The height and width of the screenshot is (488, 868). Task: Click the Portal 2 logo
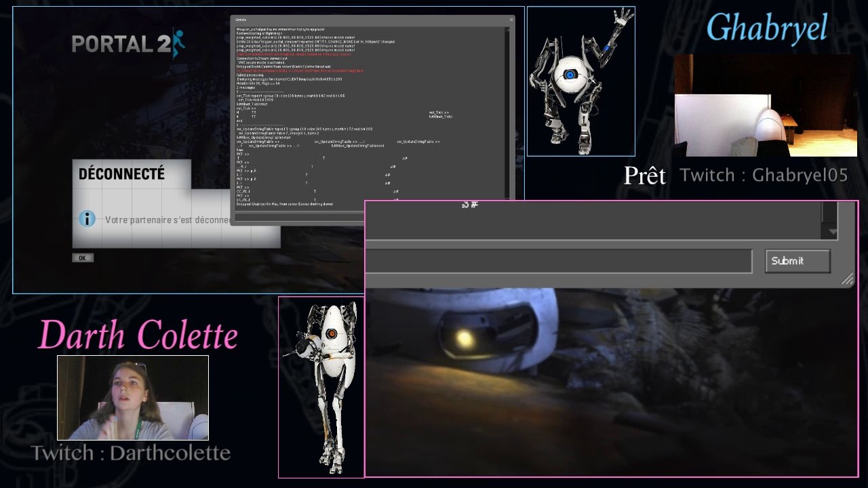127,43
